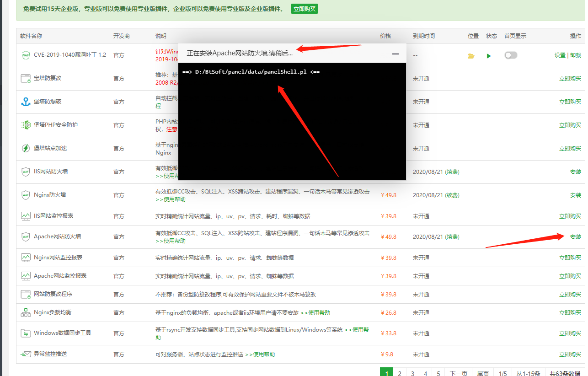This screenshot has height=376, width=588.
Task: Open 设置 for CVE-2019-1040 patch
Action: pyautogui.click(x=560, y=55)
